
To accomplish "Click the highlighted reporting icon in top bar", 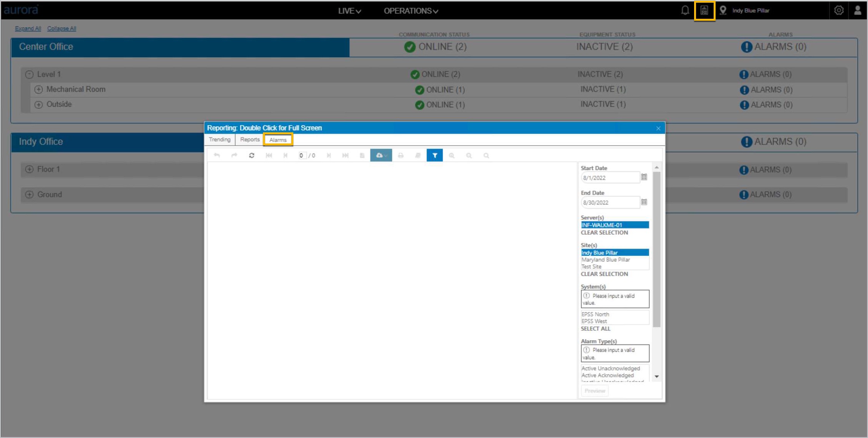I will 704,10.
